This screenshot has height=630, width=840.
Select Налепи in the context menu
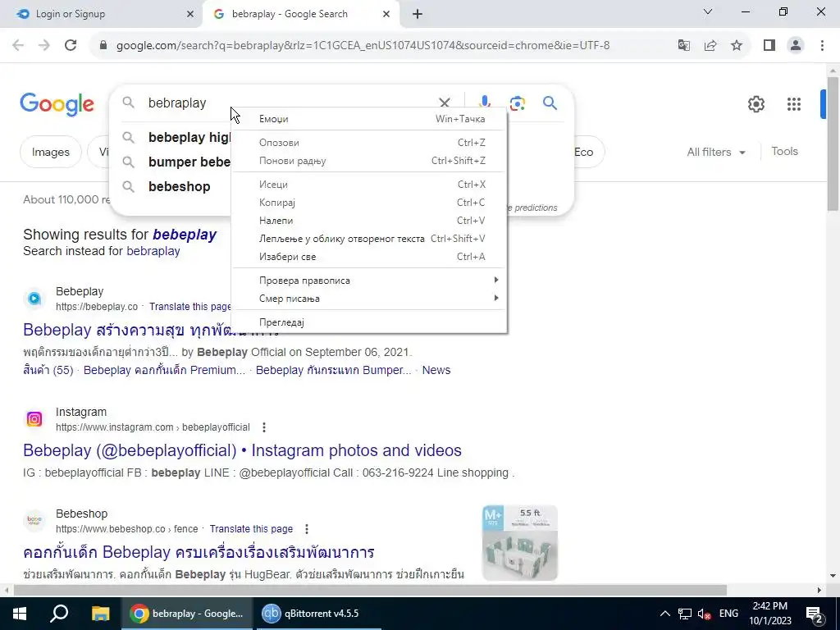(x=369, y=221)
